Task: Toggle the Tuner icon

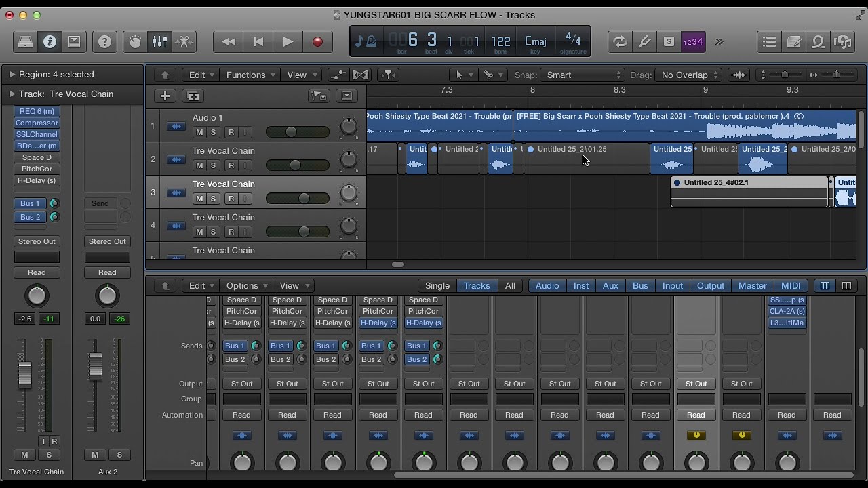Action: click(x=644, y=42)
